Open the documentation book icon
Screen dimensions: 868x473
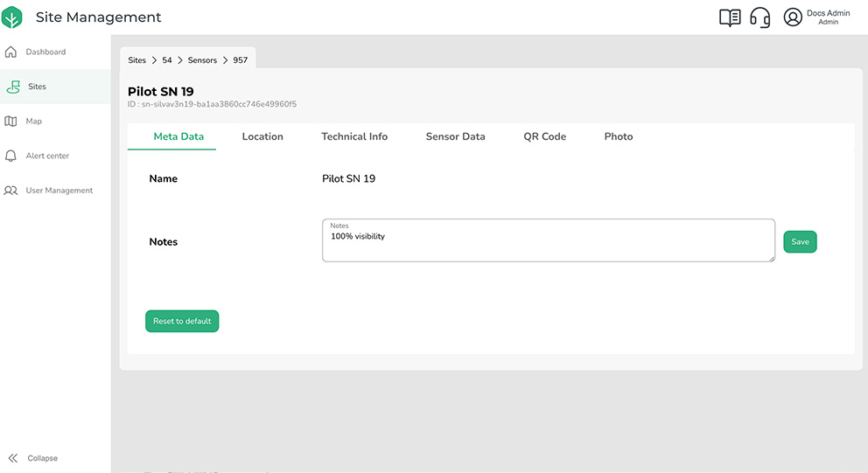coord(730,17)
